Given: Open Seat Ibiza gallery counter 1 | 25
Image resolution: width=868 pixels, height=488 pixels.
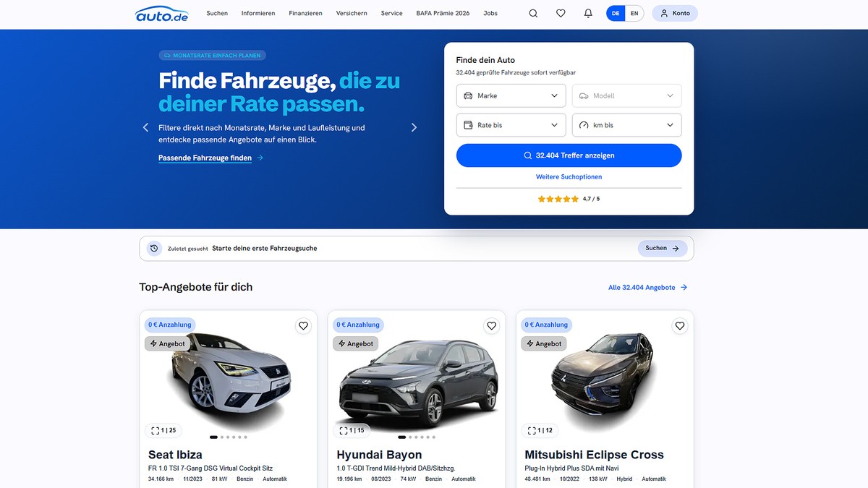Looking at the screenshot, I should point(163,430).
